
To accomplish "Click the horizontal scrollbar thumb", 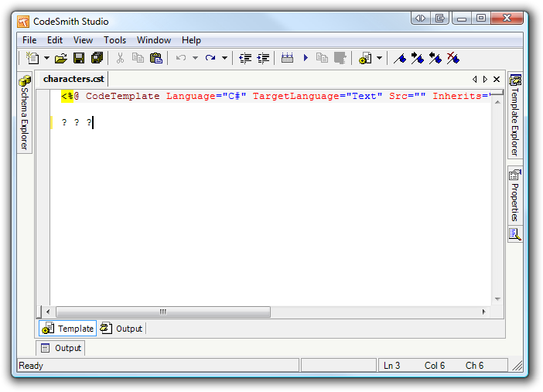I will 163,312.
